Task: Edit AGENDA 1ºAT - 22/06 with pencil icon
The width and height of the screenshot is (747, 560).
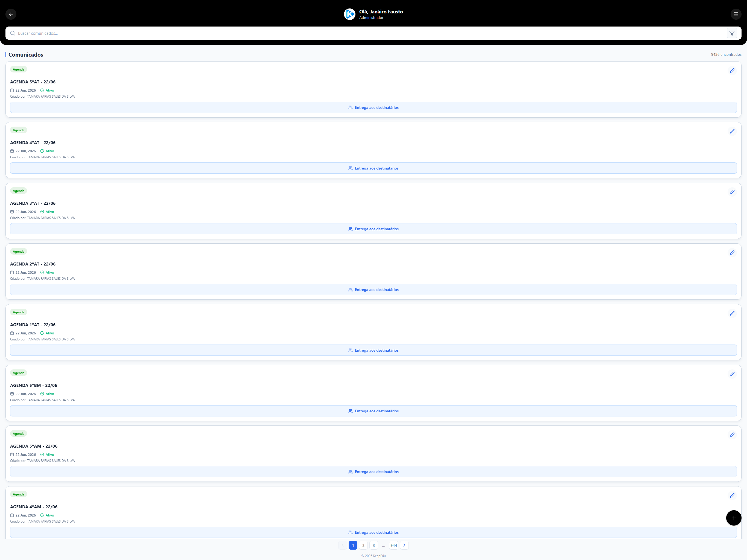Action: [732, 314]
